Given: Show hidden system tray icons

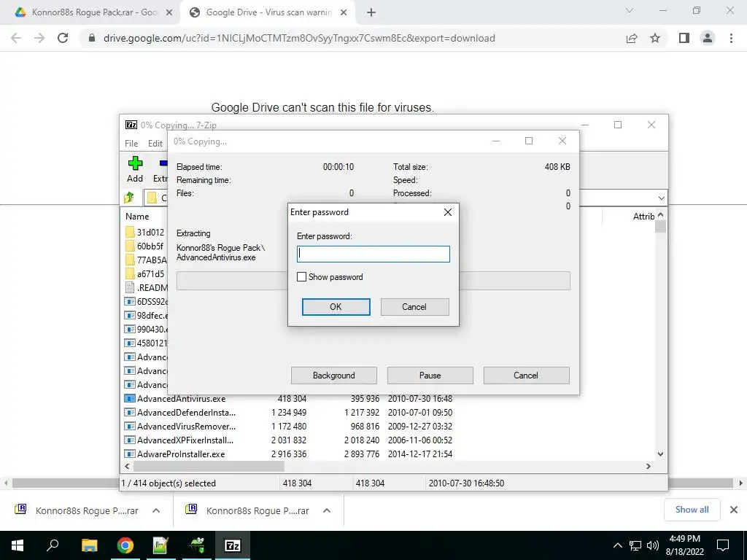Looking at the screenshot, I should [617, 545].
